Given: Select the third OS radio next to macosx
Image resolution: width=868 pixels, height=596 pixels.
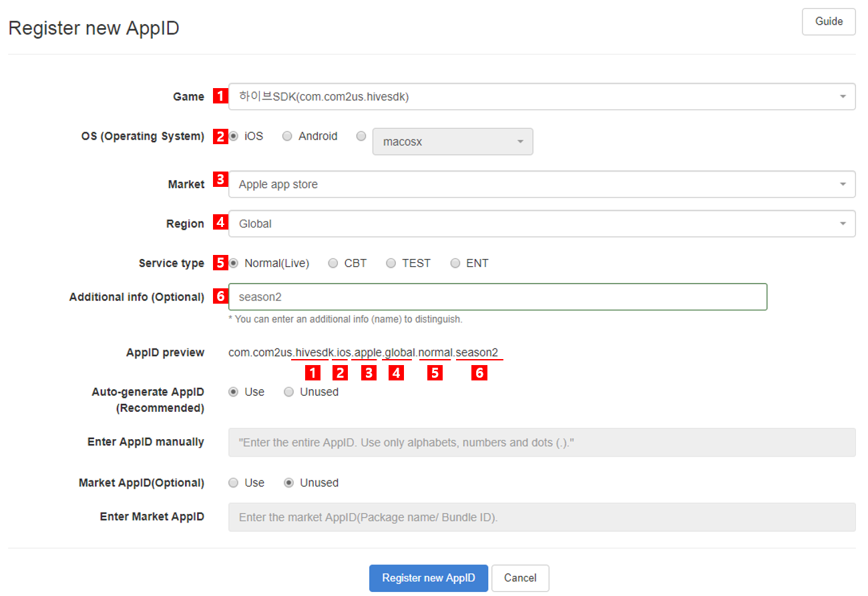Looking at the screenshot, I should tap(361, 135).
